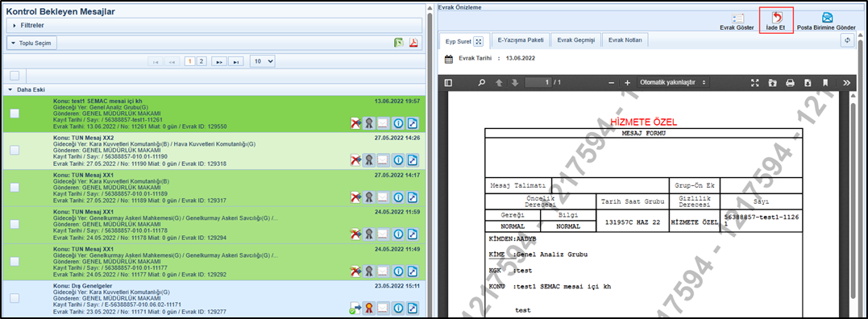Click İade Et button
Screen dimensions: 868x319
click(776, 21)
